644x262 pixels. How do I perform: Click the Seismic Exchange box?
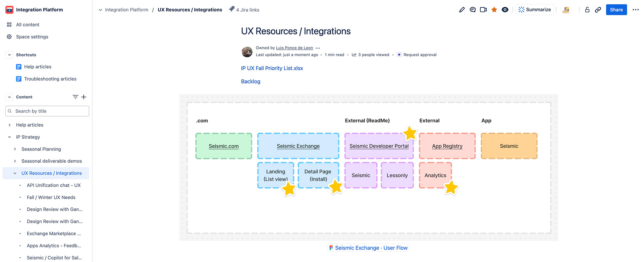pos(298,146)
